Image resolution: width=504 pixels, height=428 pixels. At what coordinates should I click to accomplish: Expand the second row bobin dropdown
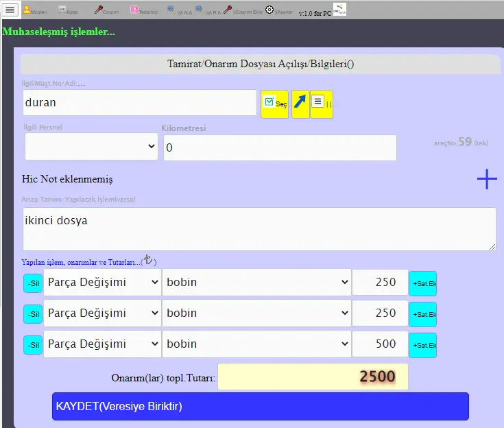tap(256, 313)
